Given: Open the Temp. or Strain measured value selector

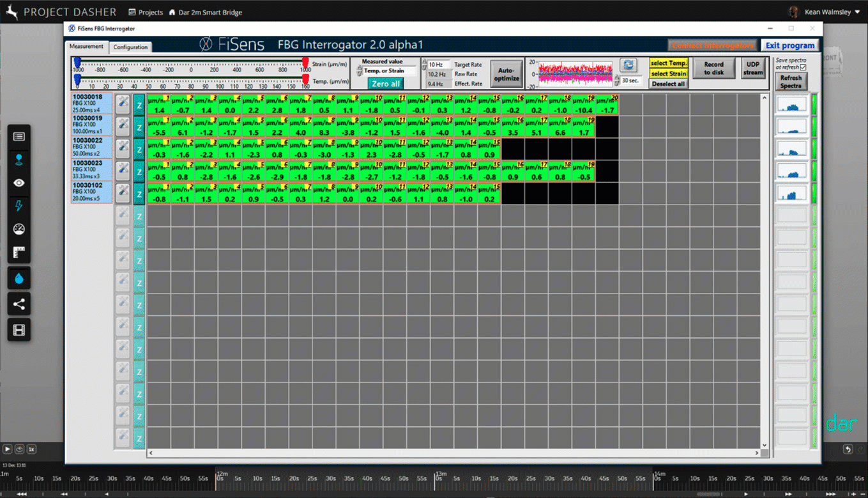Looking at the screenshot, I should pyautogui.click(x=383, y=70).
